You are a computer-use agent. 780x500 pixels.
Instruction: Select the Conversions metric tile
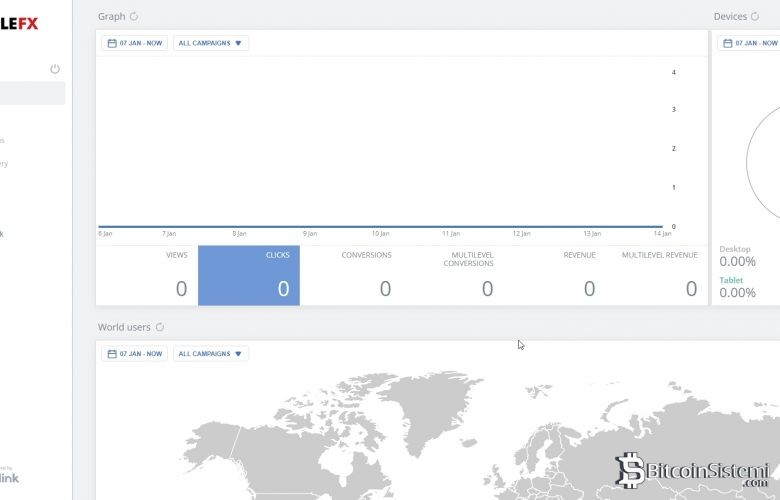tap(351, 275)
